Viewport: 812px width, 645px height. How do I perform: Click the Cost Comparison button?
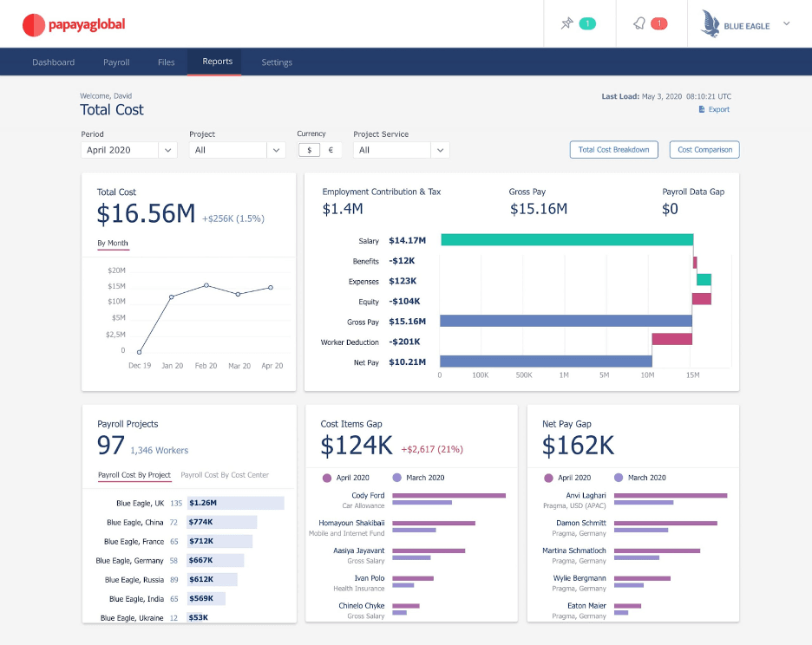click(x=704, y=149)
